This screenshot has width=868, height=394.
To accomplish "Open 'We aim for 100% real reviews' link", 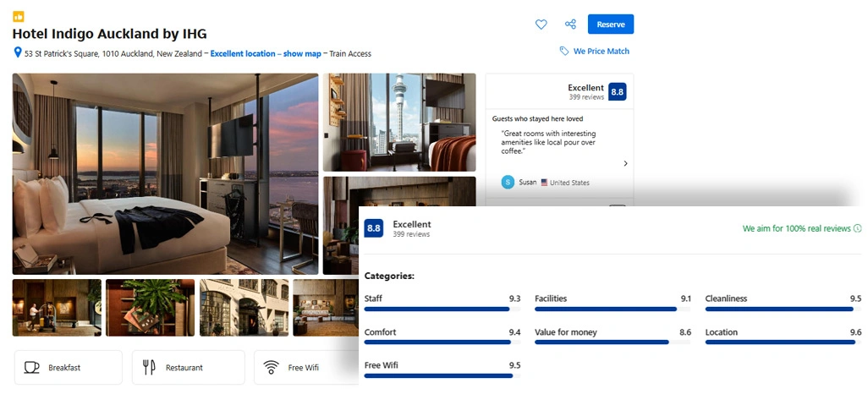I will coord(797,228).
